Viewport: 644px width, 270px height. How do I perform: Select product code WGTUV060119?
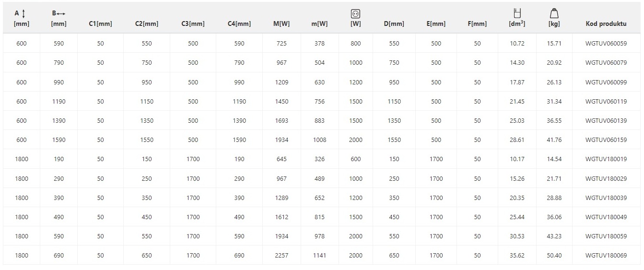tap(606, 101)
